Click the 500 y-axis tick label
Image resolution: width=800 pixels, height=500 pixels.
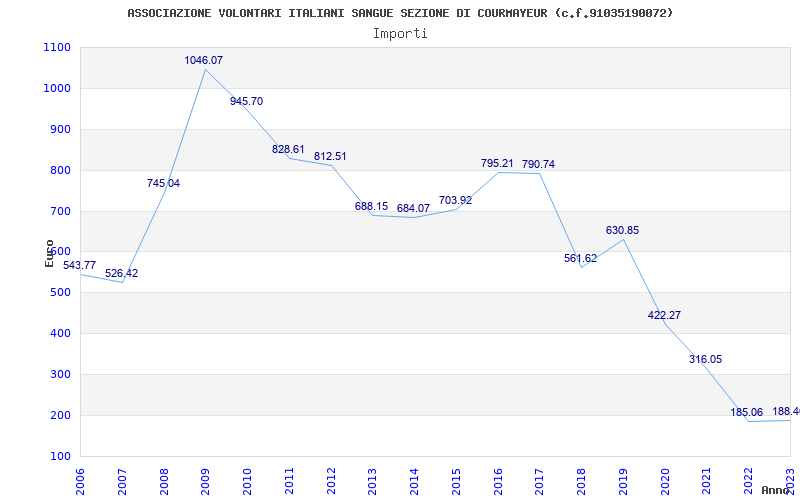point(60,293)
